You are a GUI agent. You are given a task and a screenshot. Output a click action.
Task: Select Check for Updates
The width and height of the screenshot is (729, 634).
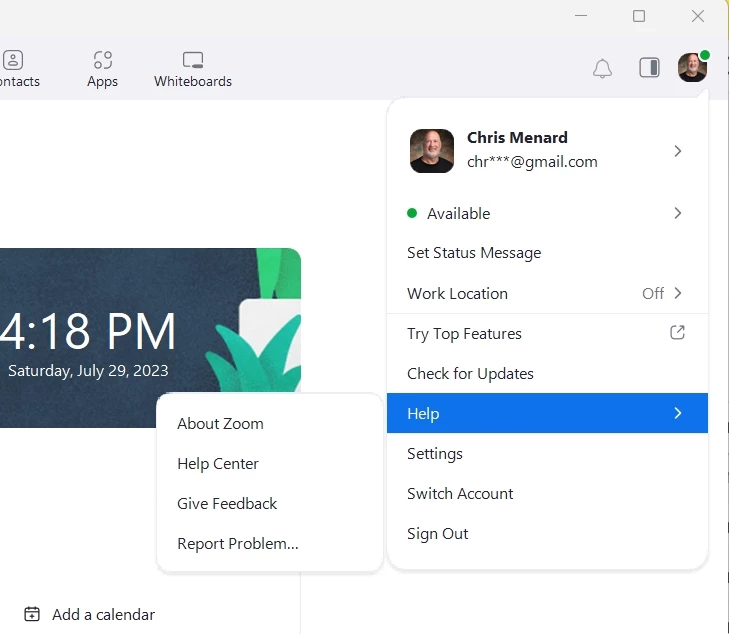click(547, 374)
